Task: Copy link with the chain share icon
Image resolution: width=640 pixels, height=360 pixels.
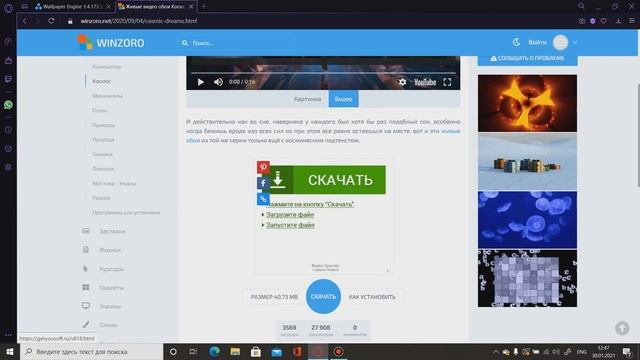Action: pos(263,199)
